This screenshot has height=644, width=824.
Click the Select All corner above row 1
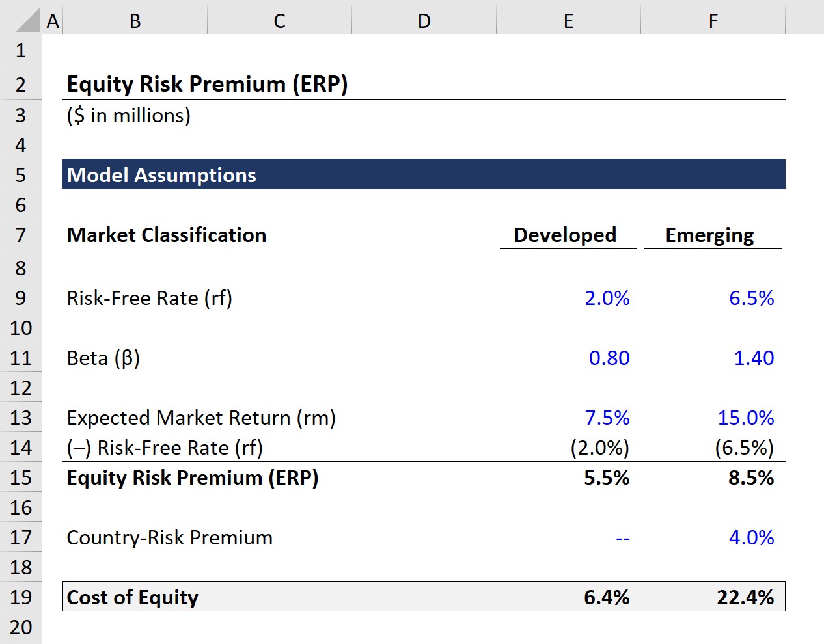tap(20, 20)
